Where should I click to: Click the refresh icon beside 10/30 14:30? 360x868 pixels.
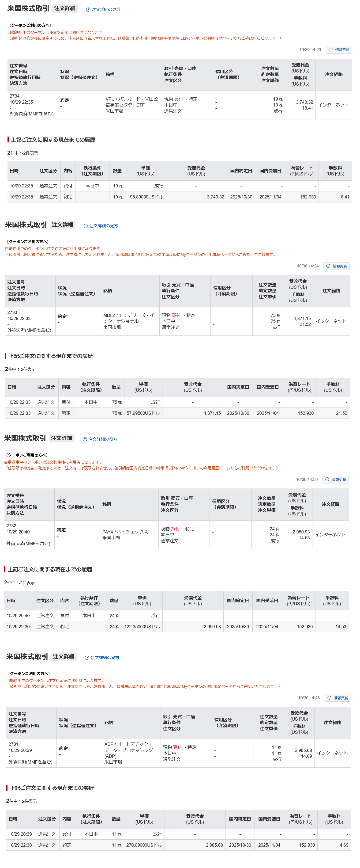(327, 480)
